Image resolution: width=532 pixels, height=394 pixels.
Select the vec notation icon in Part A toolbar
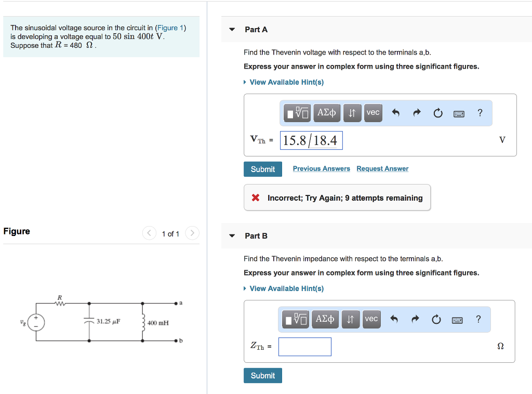pos(373,113)
